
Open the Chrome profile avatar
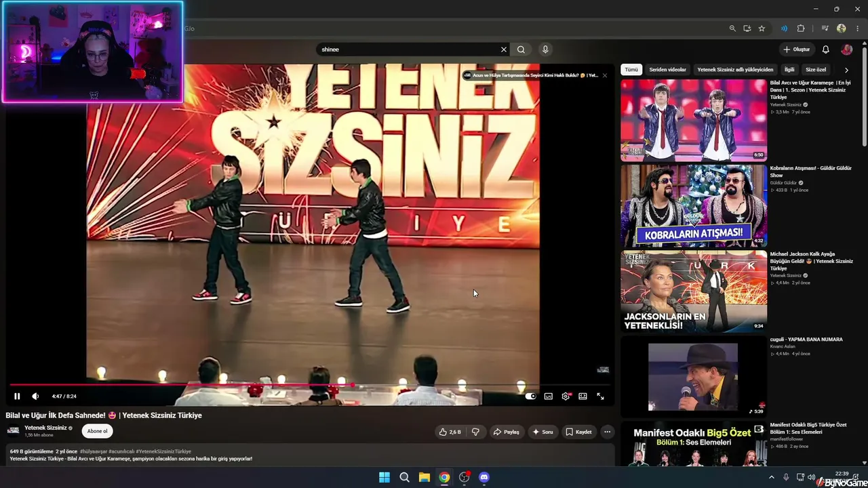(x=842, y=28)
